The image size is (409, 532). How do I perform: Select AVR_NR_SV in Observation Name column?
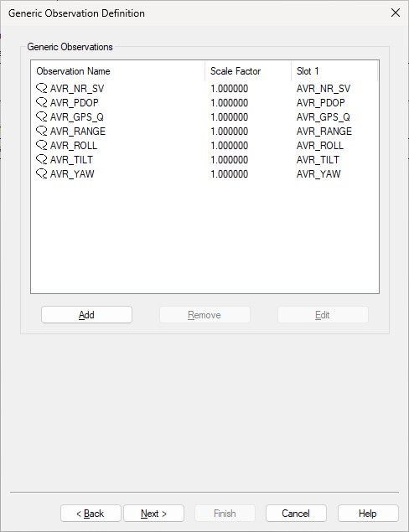point(77,89)
